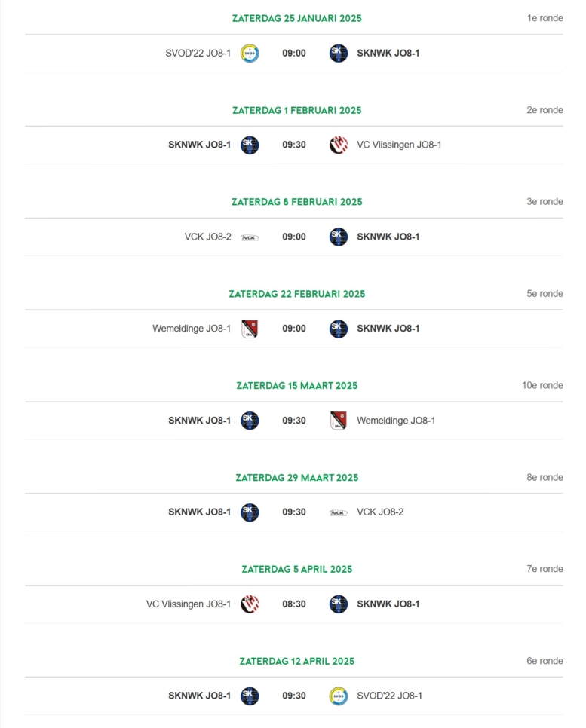Click SKNWK logo in the 25 Januari match

339,54
